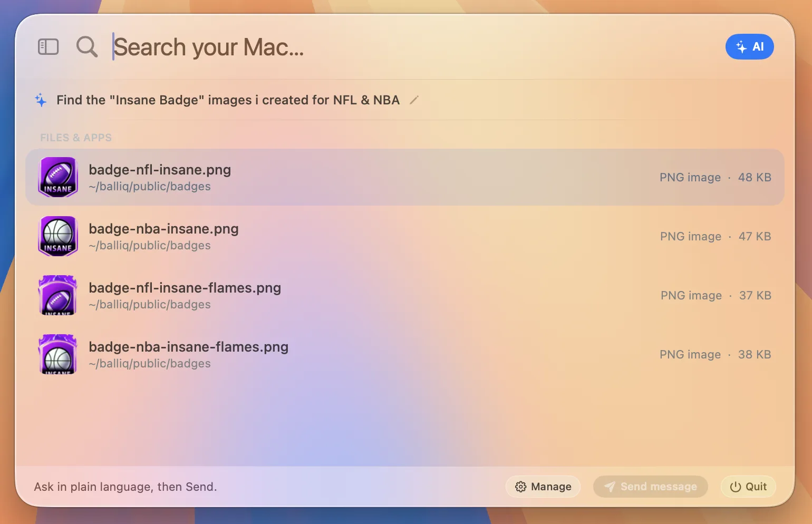Open badge-nfl-insane-flames.png thumbnail
Image resolution: width=812 pixels, height=524 pixels.
pos(58,295)
